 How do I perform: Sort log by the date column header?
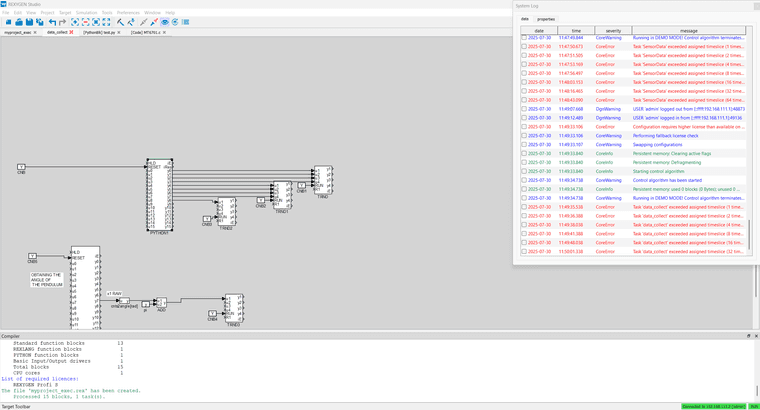click(x=539, y=31)
